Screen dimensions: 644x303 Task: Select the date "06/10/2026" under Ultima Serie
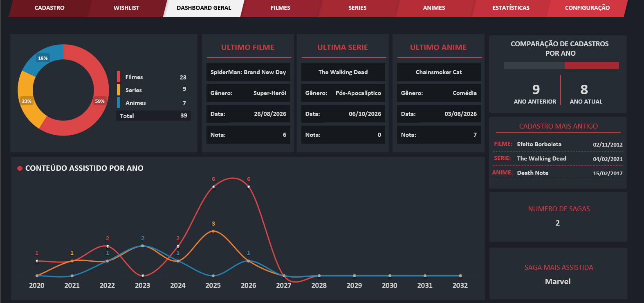pyautogui.click(x=365, y=114)
